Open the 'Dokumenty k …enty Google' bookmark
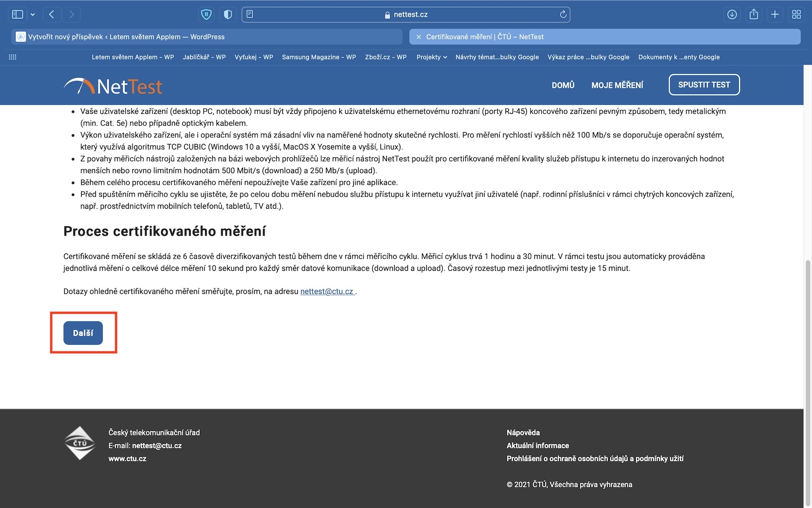This screenshot has width=812, height=508. (679, 57)
